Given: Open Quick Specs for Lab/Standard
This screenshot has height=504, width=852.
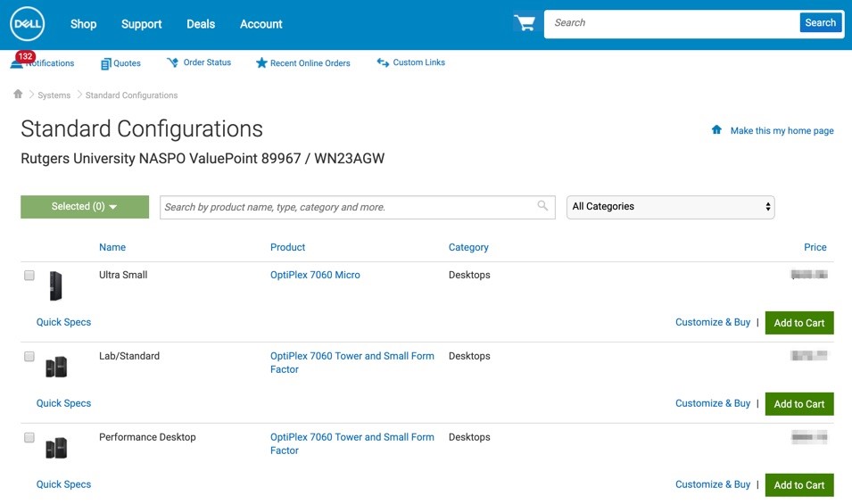Looking at the screenshot, I should [63, 403].
